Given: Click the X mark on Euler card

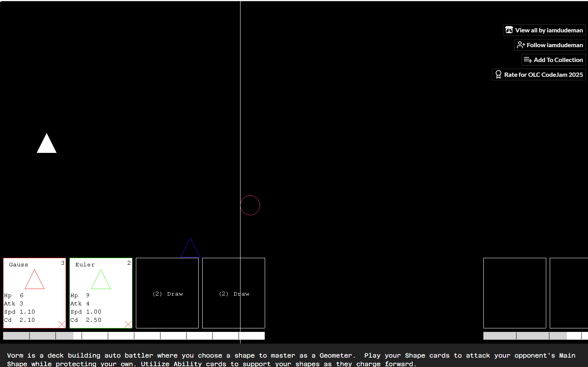Looking at the screenshot, I should coord(128,324).
